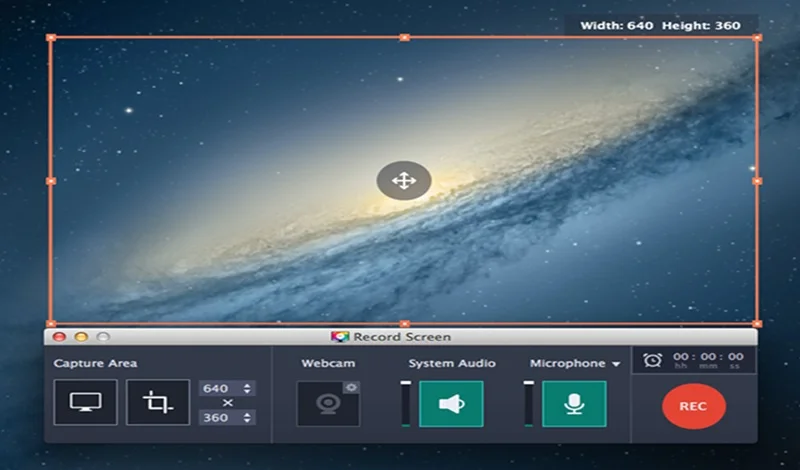Viewport: 800px width, 470px height.
Task: Expand the Microphone dropdown arrow
Action: click(x=616, y=364)
